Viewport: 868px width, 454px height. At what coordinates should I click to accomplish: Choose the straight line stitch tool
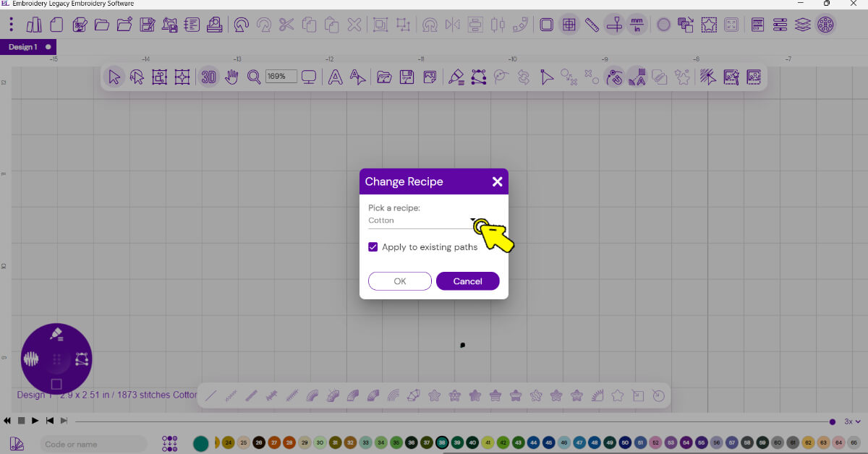pyautogui.click(x=210, y=395)
